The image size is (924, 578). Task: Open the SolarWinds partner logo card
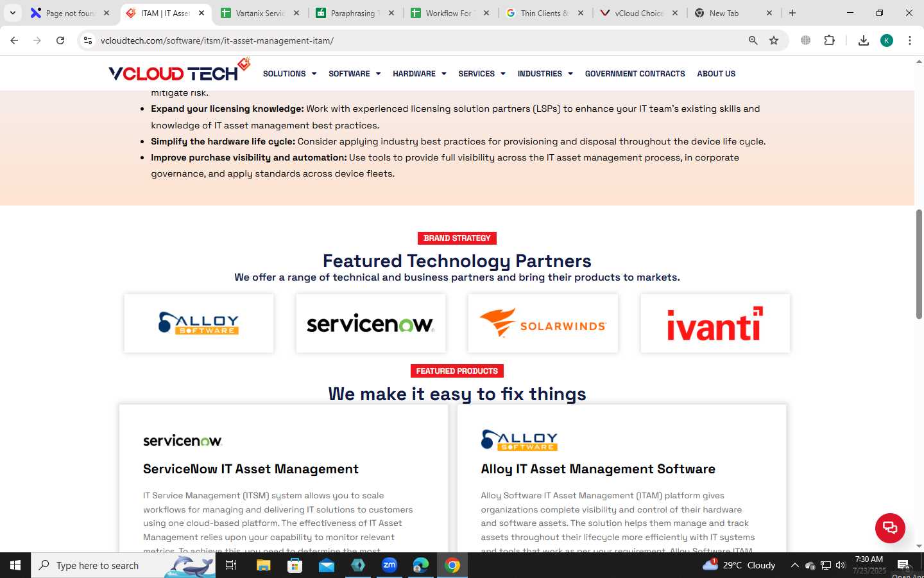[x=543, y=323]
